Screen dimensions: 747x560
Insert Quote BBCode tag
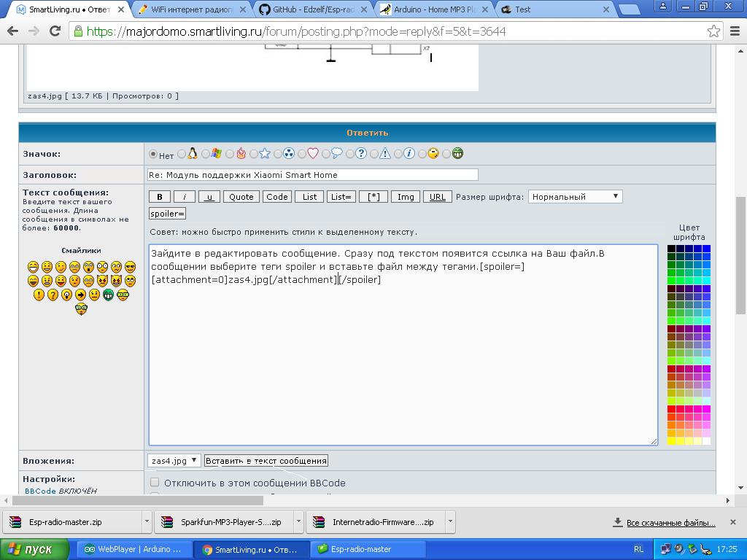241,197
